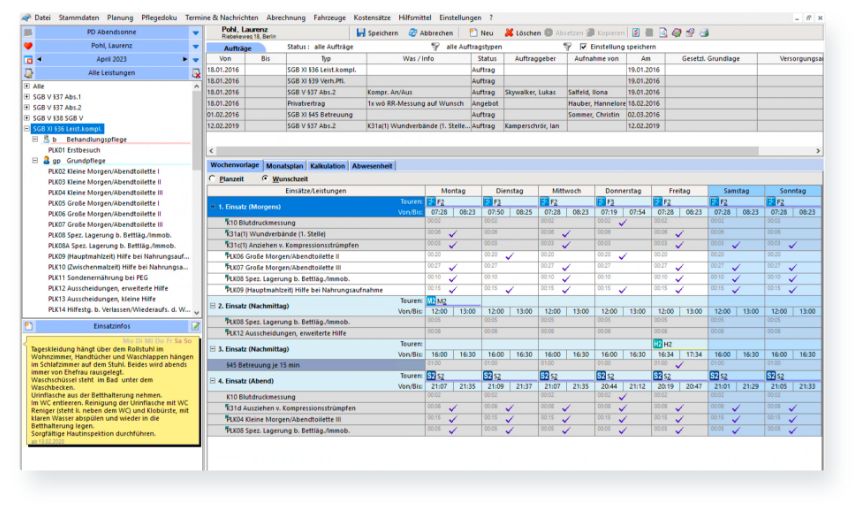Click the Alle Leistungen header button
The height and width of the screenshot is (515, 863).
point(111,73)
